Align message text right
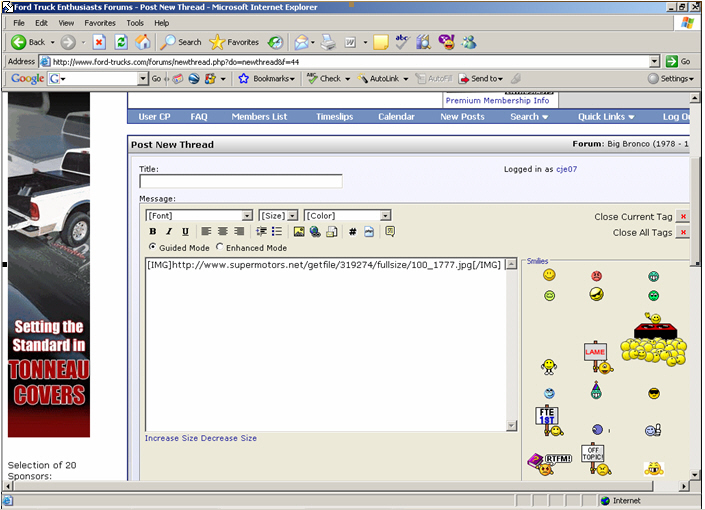Image resolution: width=705 pixels, height=510 pixels. pyautogui.click(x=239, y=232)
